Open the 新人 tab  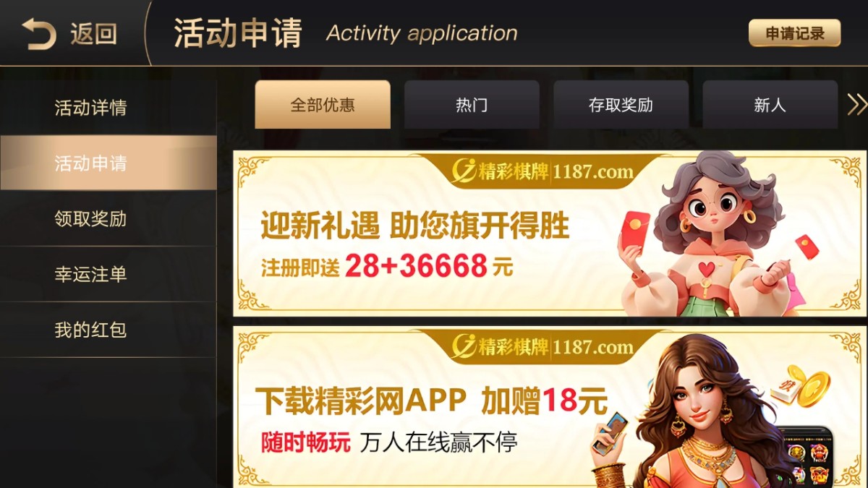(770, 105)
